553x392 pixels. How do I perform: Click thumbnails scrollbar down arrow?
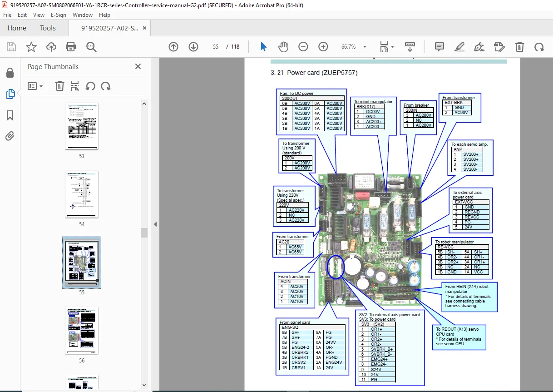pyautogui.click(x=144, y=385)
